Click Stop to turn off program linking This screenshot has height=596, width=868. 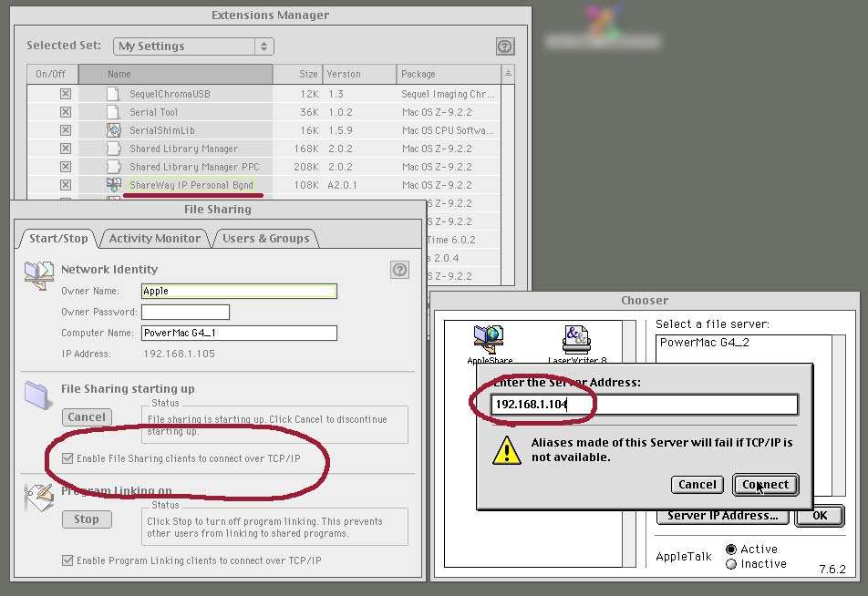pos(87,519)
